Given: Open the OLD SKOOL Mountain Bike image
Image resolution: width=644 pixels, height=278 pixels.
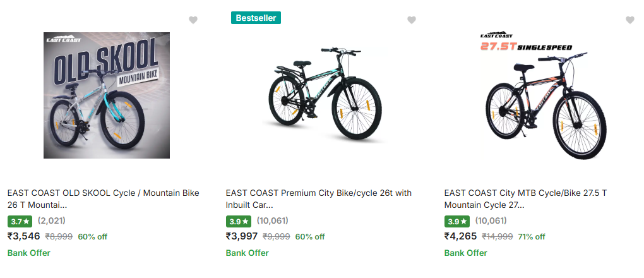Looking at the screenshot, I should coord(107,95).
